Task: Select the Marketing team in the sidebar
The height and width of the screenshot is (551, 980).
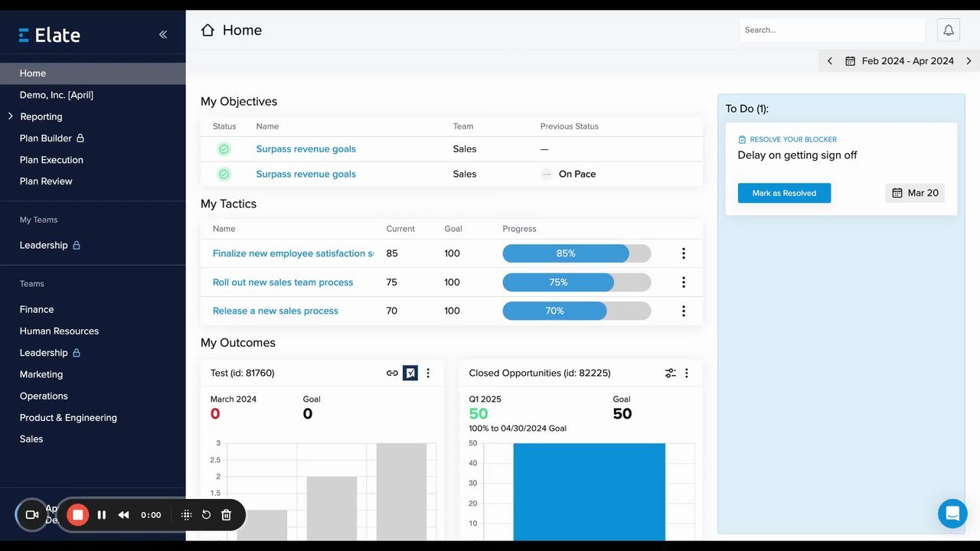Action: 41,374
